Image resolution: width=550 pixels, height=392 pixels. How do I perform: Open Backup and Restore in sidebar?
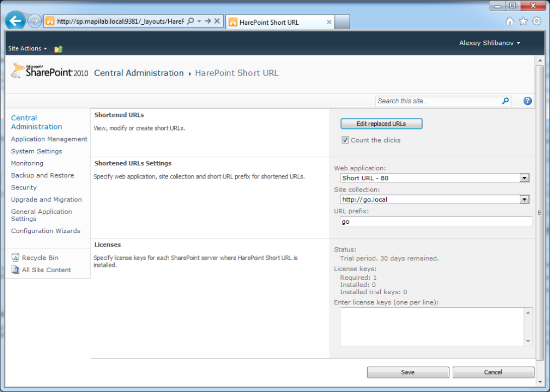click(42, 175)
